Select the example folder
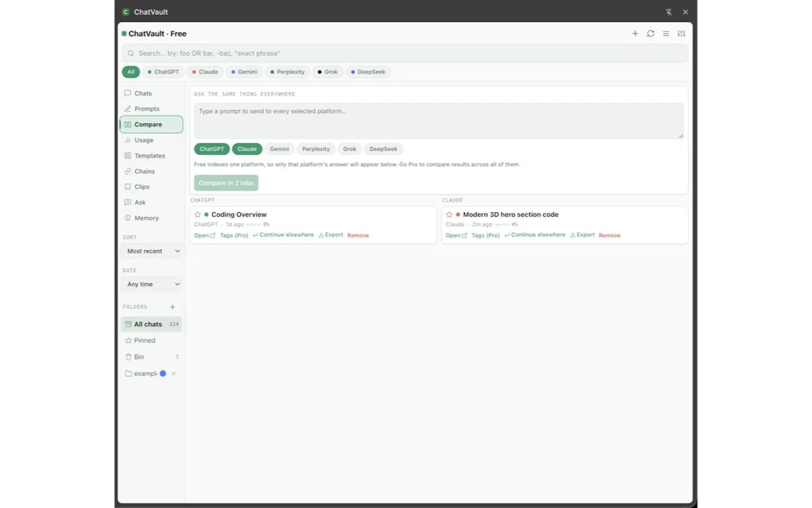The width and height of the screenshot is (812, 508). [146, 373]
